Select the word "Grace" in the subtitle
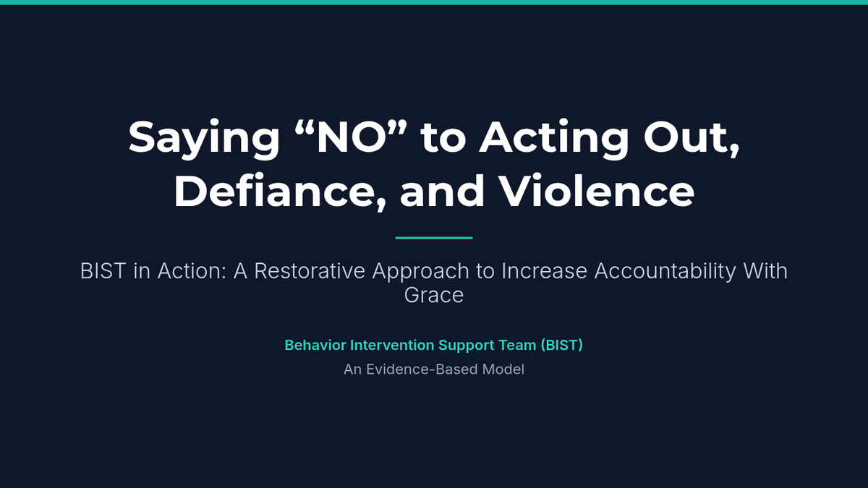The width and height of the screenshot is (868, 488). pos(434,295)
